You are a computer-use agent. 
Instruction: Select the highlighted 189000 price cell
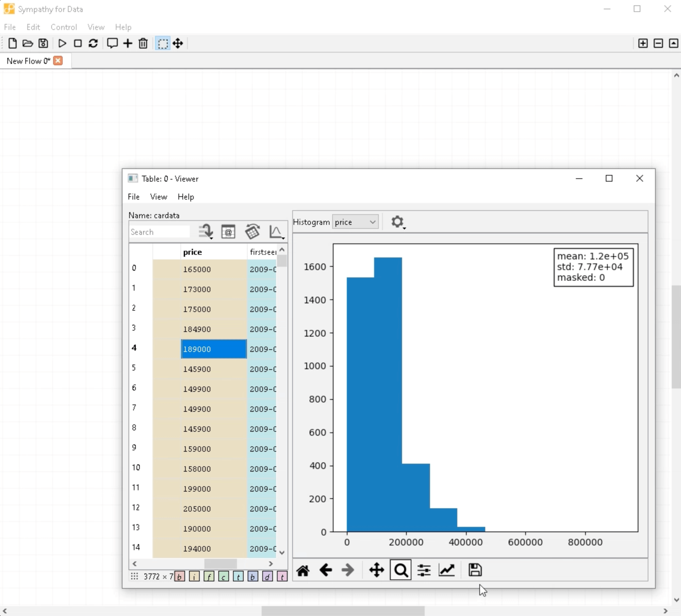(214, 349)
